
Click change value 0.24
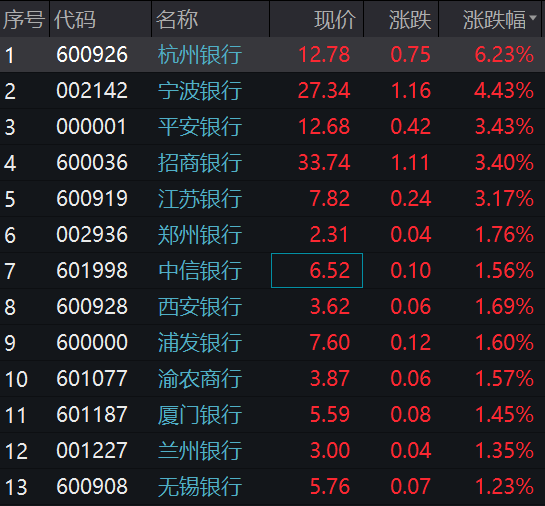[410, 199]
